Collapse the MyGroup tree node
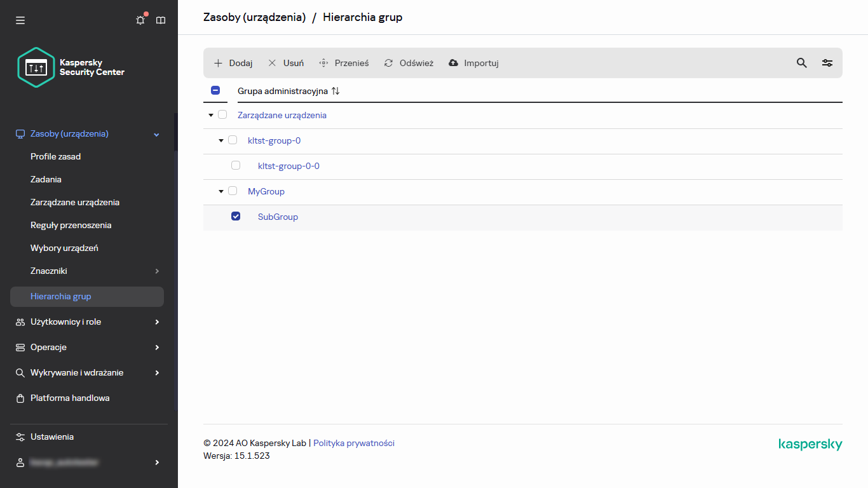Viewport: 868px width, 488px height. tap(220, 191)
